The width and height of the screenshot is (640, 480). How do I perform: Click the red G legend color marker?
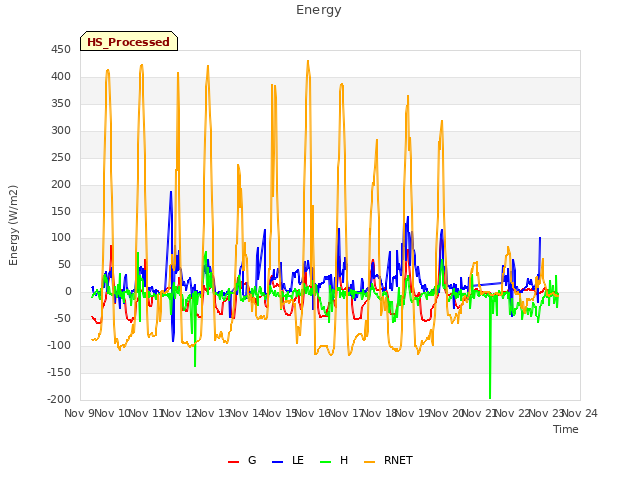pos(233,462)
